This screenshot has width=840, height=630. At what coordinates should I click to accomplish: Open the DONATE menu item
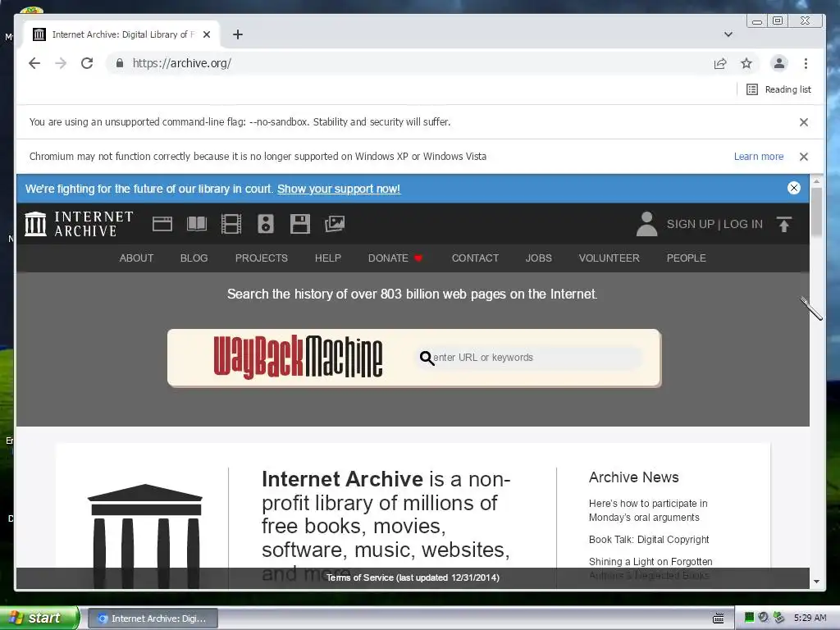pos(395,258)
